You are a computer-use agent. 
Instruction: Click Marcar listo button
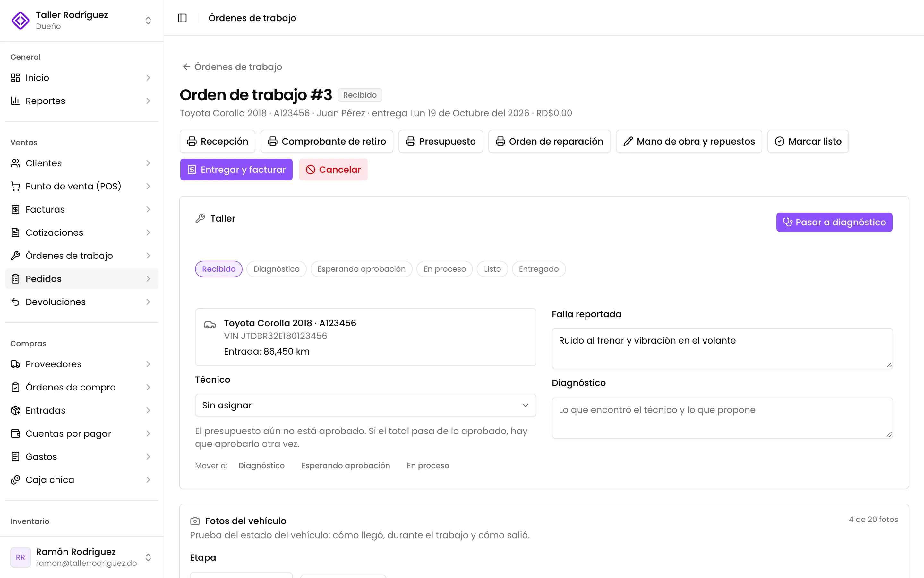tap(808, 141)
